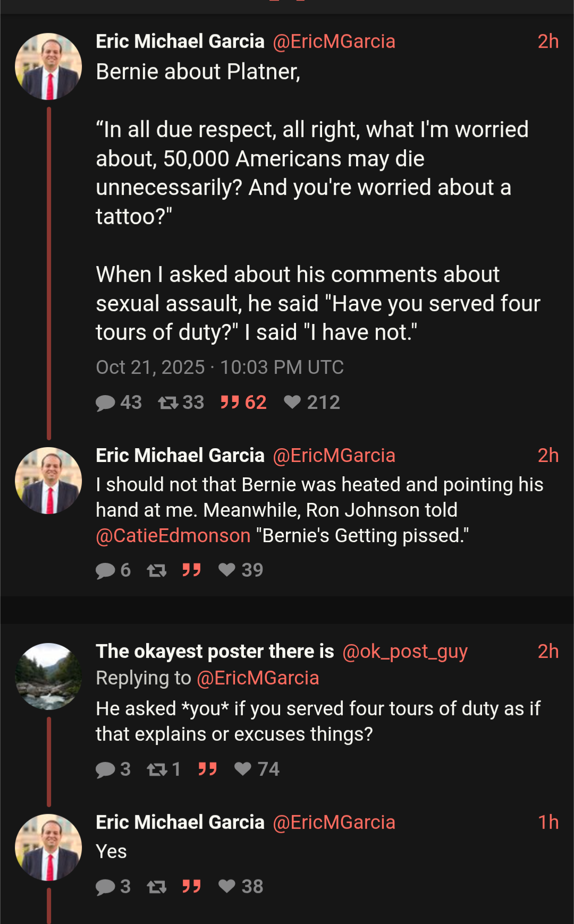Like the 'Yes' reply with 38 likes
Viewport: 574px width, 924px height.
pos(227,886)
